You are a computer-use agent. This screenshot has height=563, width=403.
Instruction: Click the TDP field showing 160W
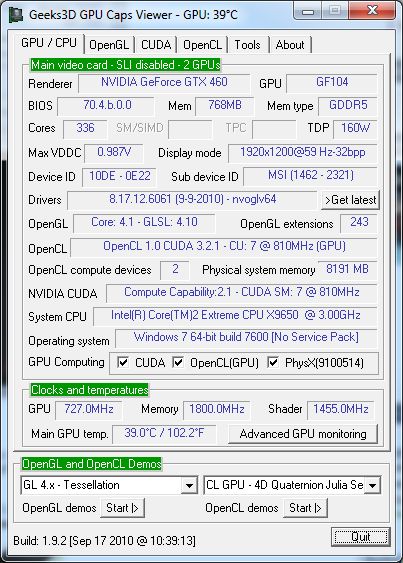click(355, 129)
